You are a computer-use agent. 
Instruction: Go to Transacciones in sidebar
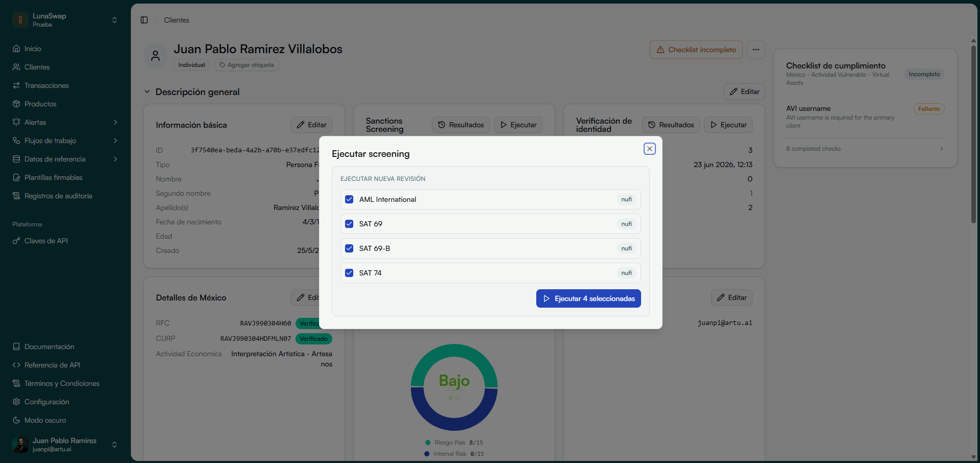(x=65, y=85)
